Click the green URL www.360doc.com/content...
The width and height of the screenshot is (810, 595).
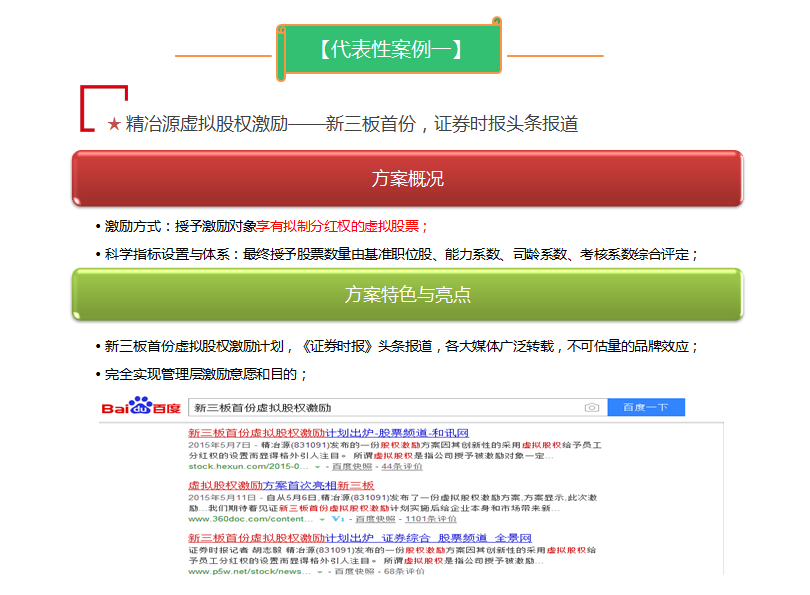pos(251,519)
